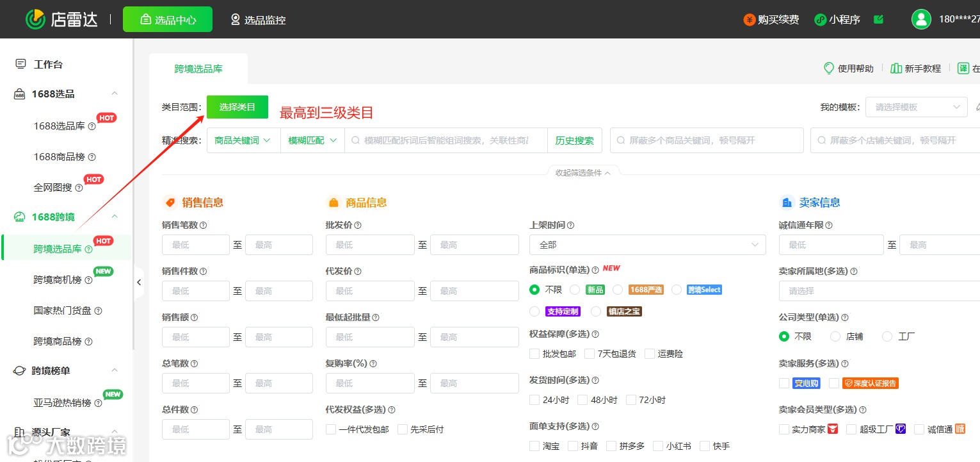Click help icon next to 销售额

coord(195,318)
